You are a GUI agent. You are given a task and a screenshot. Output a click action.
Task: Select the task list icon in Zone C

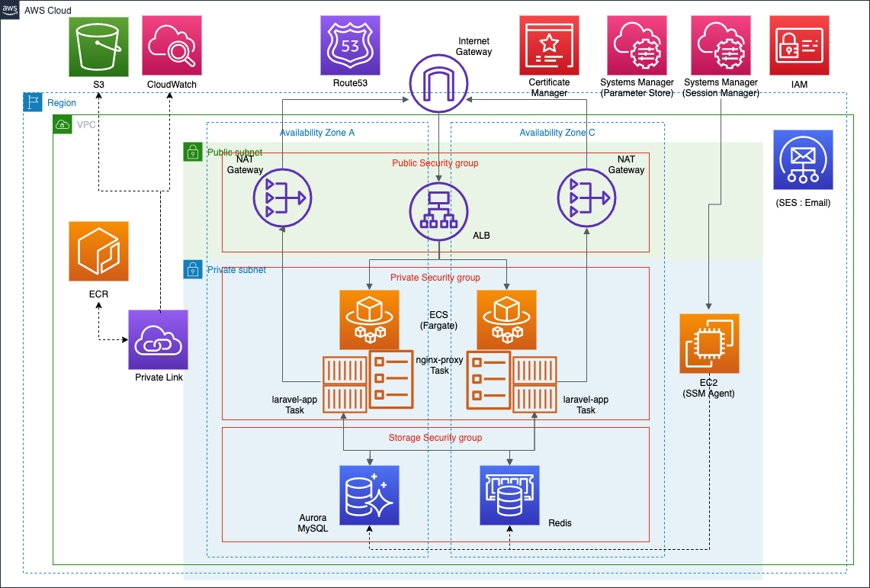[x=488, y=380]
